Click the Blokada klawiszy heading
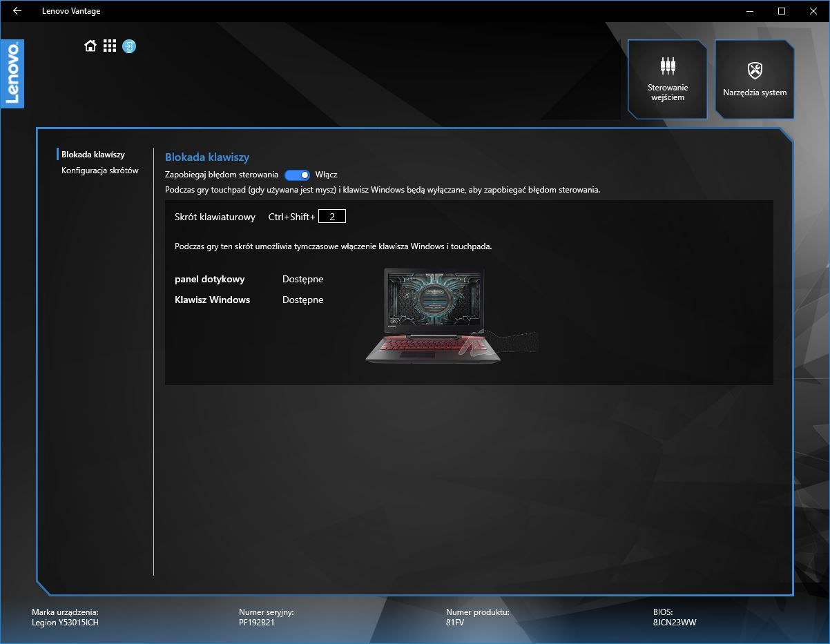This screenshot has height=644, width=830. (x=207, y=157)
